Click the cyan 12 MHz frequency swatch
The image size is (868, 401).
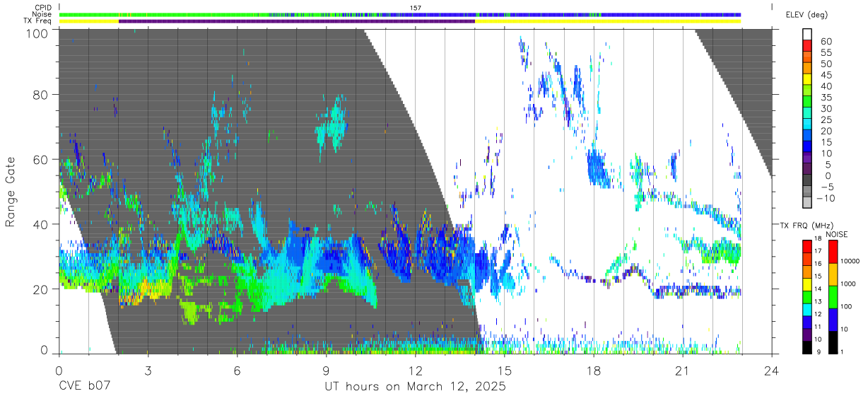pos(807,309)
